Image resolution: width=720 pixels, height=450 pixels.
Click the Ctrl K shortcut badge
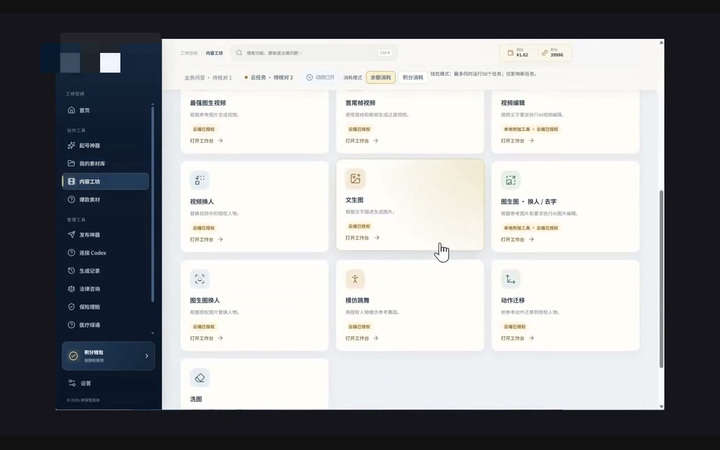[385, 53]
